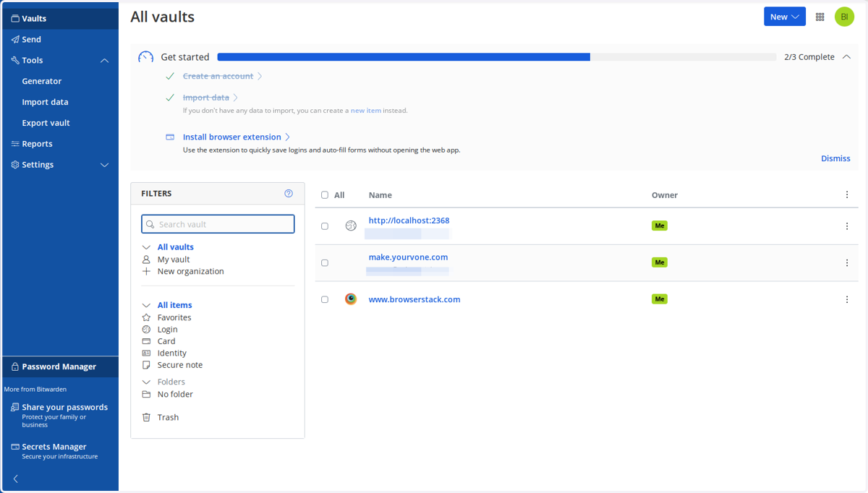868x493 pixels.
Task: Click the filters help question icon
Action: pos(289,194)
